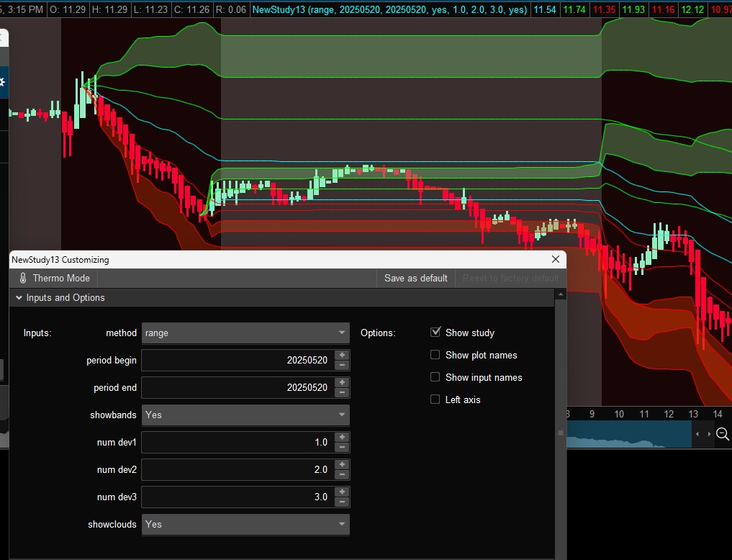
Task: Increase period end with plus button
Action: 342,383
